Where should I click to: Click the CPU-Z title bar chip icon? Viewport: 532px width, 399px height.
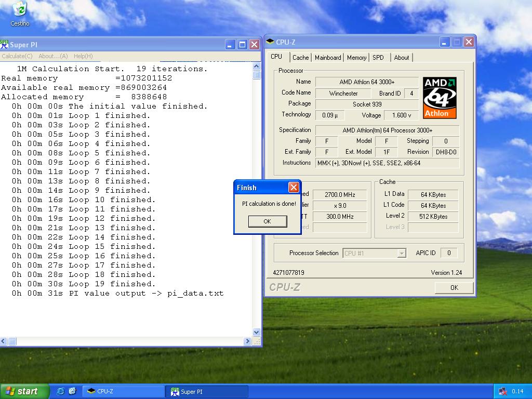(270, 42)
